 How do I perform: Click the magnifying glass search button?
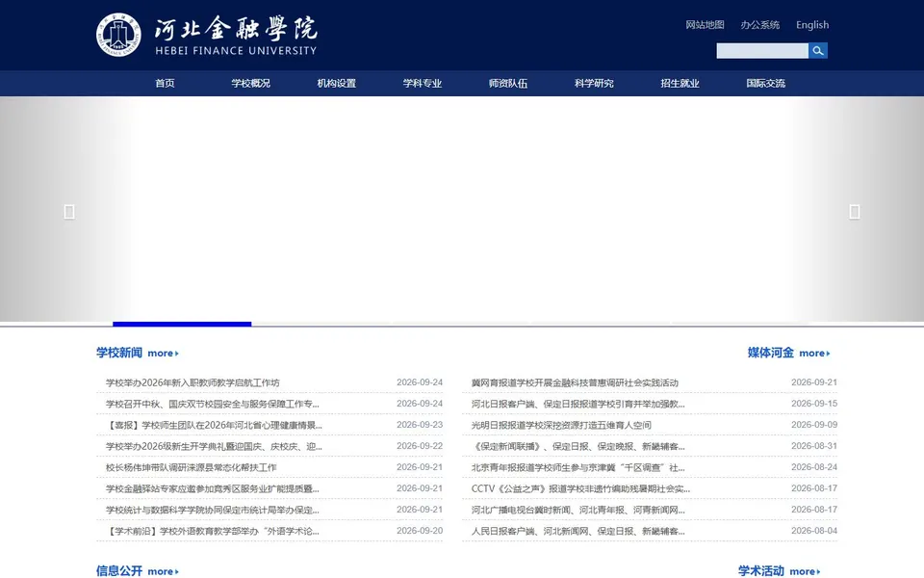click(818, 51)
